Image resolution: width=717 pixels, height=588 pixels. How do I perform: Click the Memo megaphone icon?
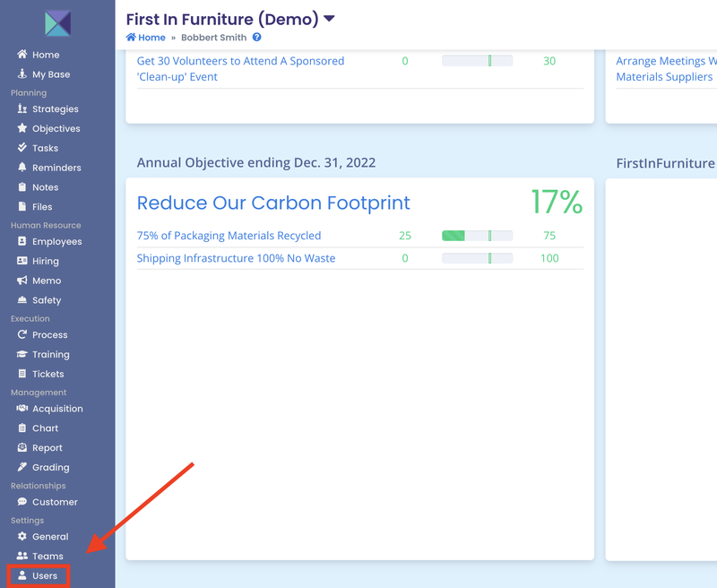(22, 281)
